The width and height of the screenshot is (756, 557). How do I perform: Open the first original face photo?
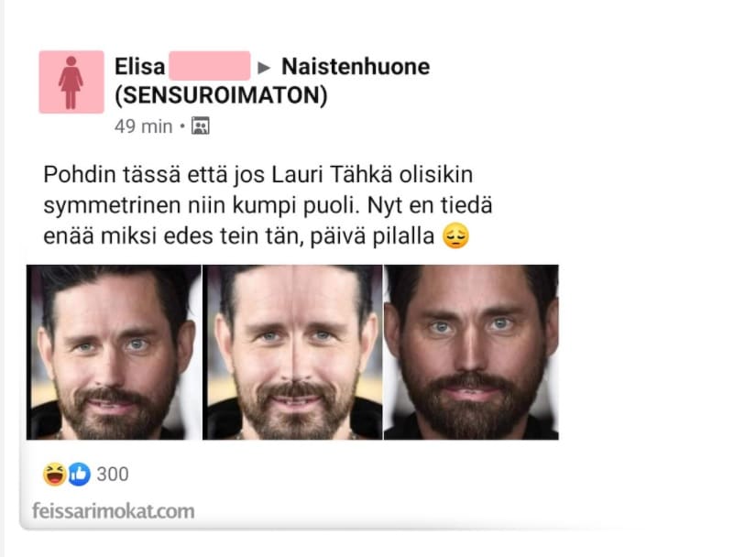(114, 352)
